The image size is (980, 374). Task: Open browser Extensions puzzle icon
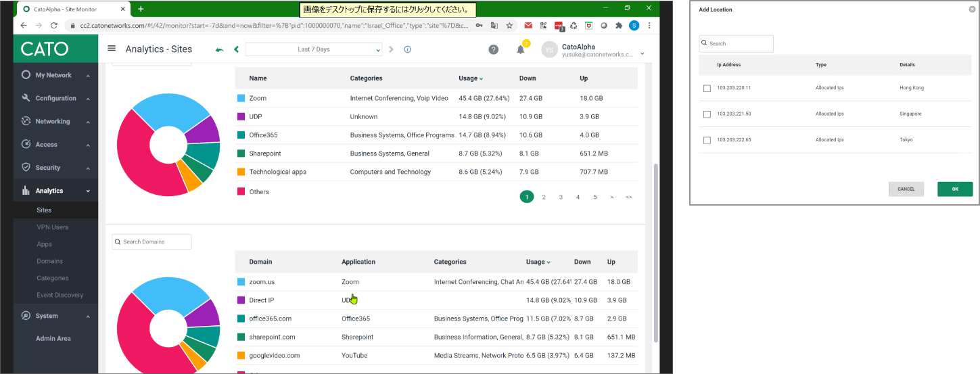[x=619, y=25]
